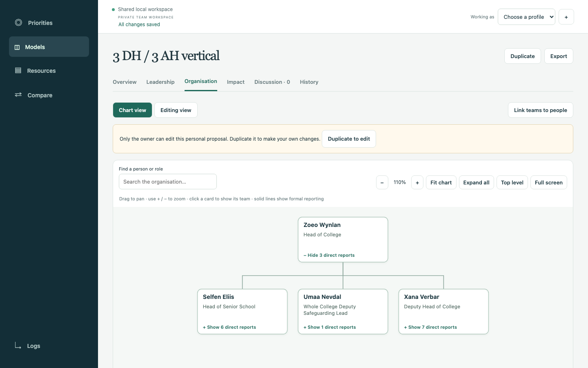Viewport: 588px width, 368px height.
Task: Open Priorities in the sidebar
Action: click(49, 22)
